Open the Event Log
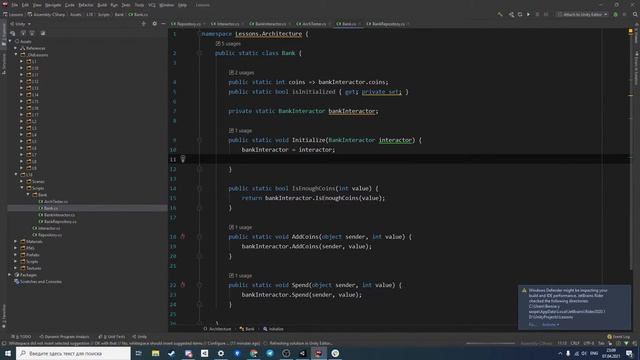 (x=618, y=337)
